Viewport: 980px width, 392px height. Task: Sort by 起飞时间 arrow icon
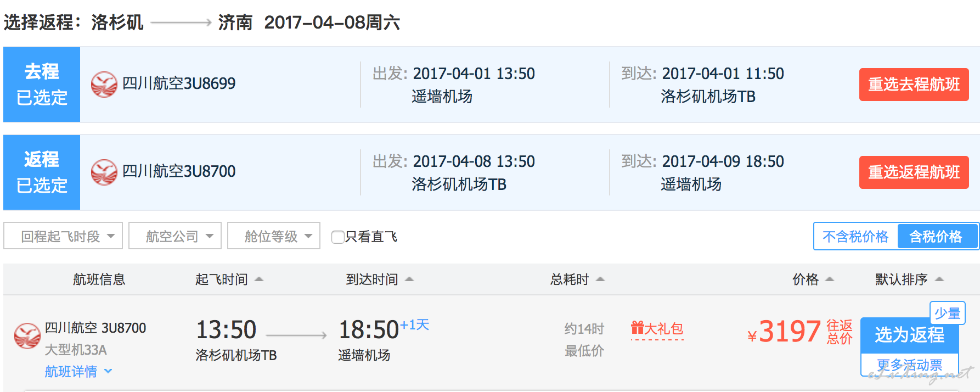point(259,279)
